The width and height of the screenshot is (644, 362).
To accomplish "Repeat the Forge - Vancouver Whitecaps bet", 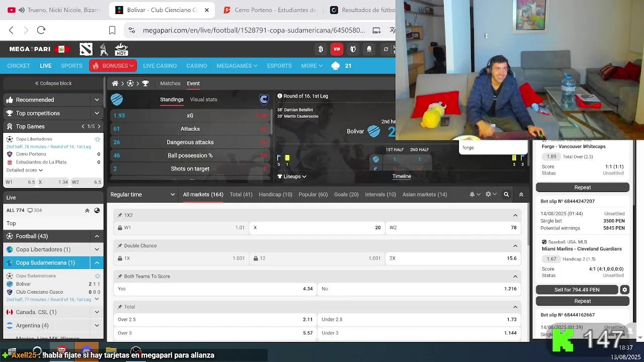I will coord(583,188).
